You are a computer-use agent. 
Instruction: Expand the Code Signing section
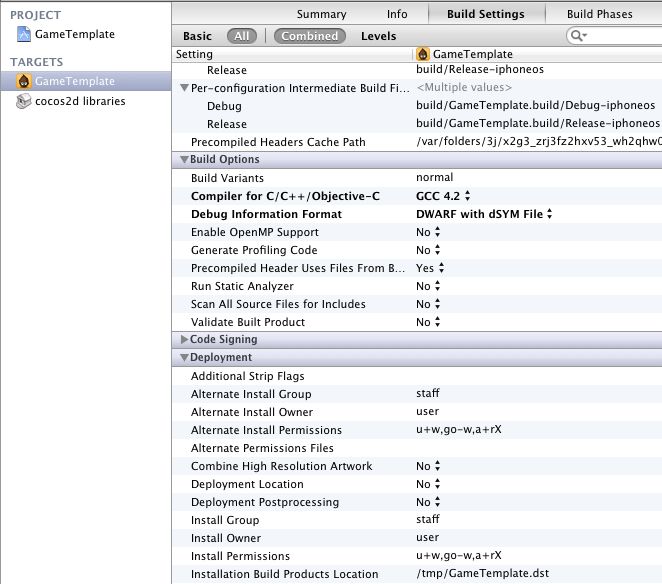184,339
